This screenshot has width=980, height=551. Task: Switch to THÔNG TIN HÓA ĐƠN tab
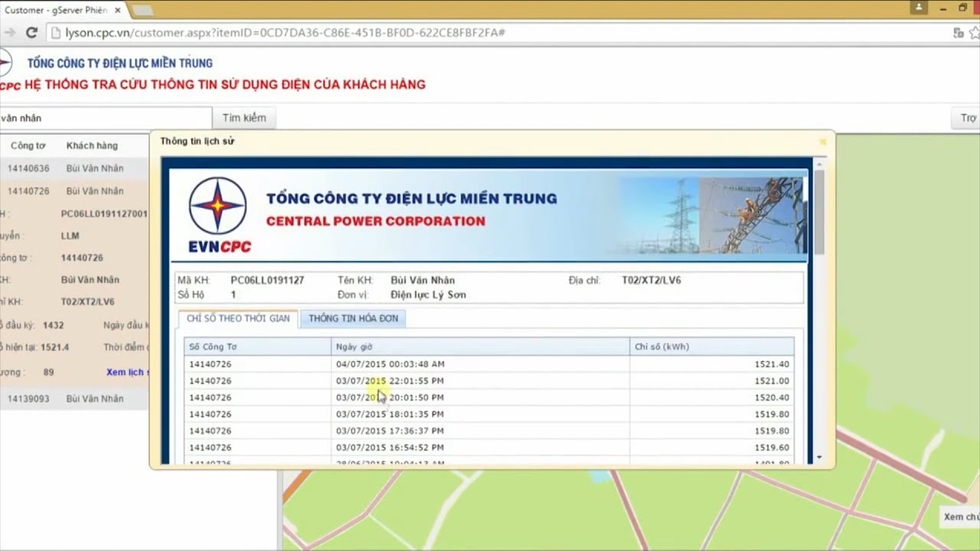(x=353, y=318)
